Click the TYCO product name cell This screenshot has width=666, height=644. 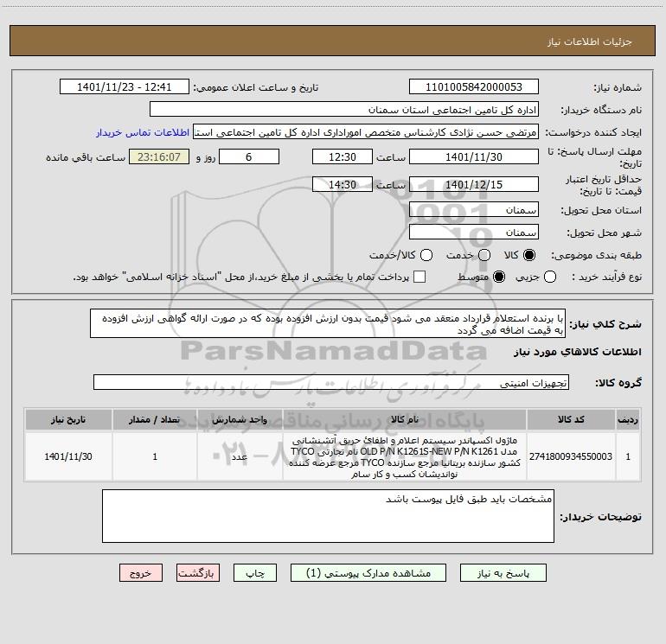(x=405, y=456)
